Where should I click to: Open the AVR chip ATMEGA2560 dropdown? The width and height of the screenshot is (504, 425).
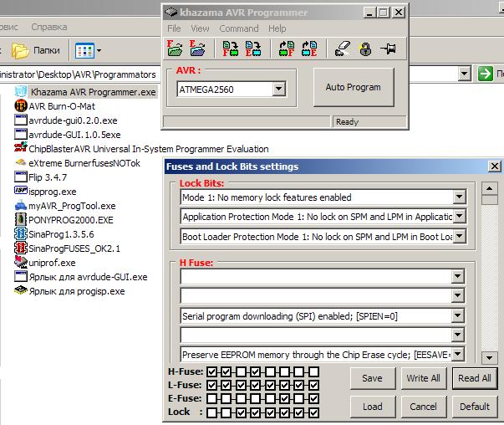[x=278, y=89]
